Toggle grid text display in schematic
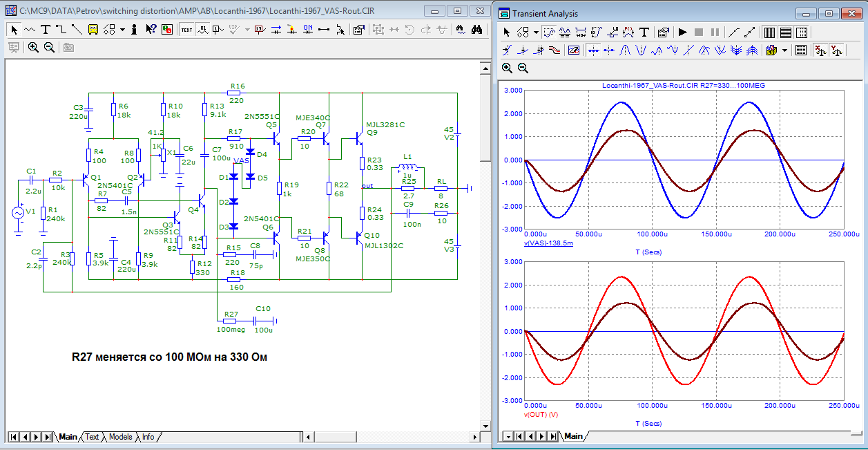868x450 pixels. [x=187, y=30]
